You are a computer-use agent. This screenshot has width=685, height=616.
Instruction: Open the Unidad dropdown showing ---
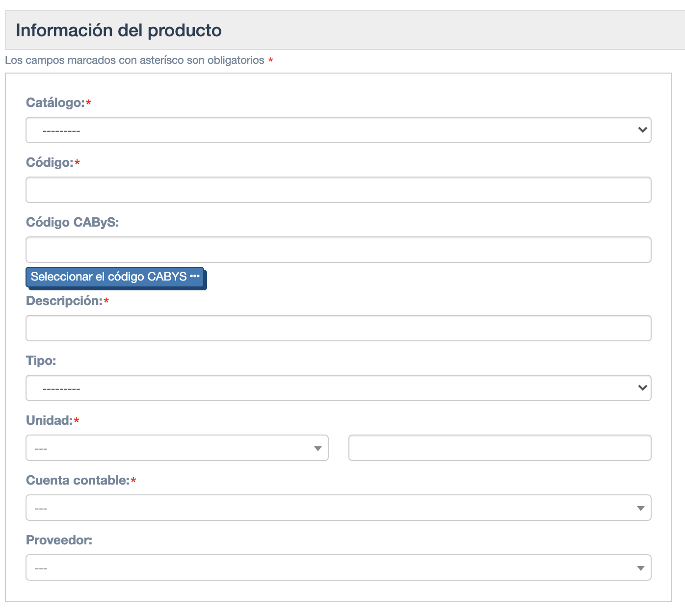(177, 448)
